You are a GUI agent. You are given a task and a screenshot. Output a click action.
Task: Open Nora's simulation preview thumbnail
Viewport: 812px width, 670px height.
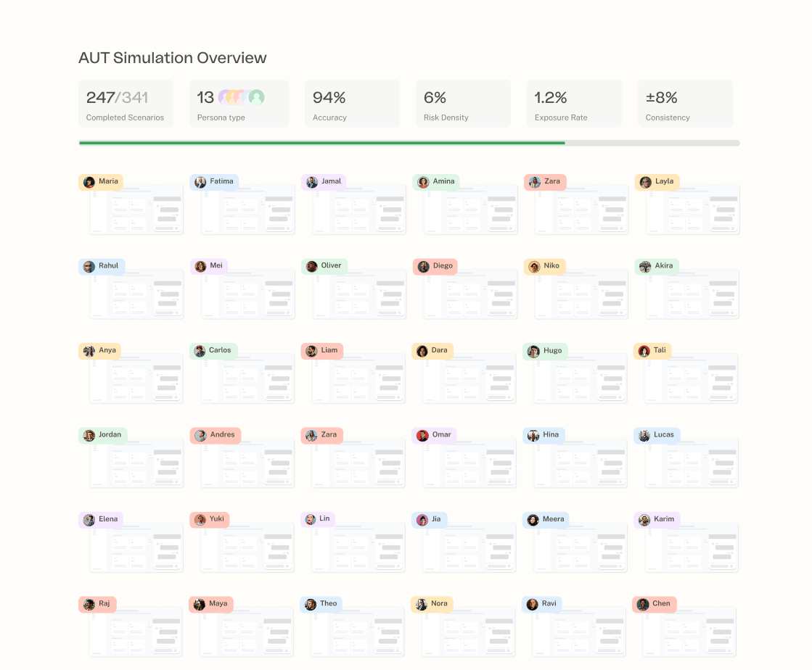click(469, 634)
